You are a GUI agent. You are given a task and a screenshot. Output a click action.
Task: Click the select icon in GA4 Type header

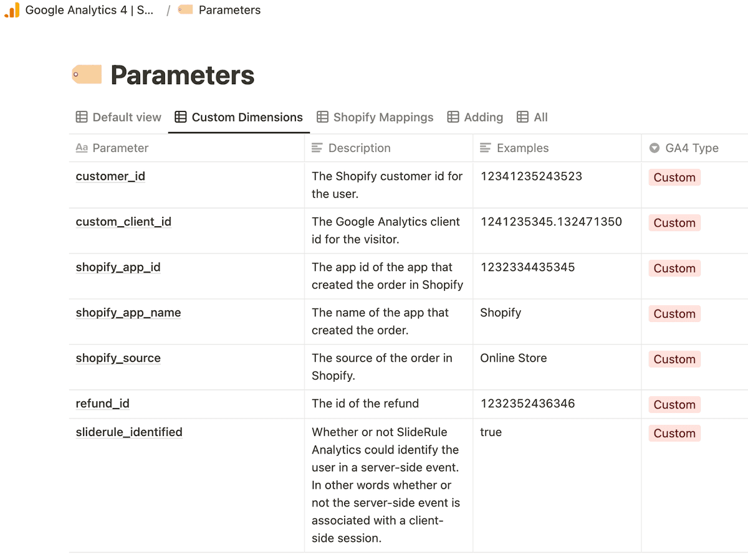(654, 148)
